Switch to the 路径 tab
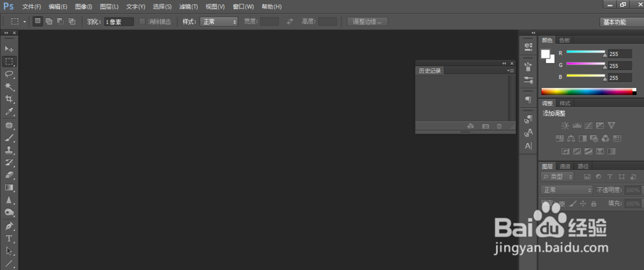Viewport: 644px width, 270px height. click(x=583, y=166)
